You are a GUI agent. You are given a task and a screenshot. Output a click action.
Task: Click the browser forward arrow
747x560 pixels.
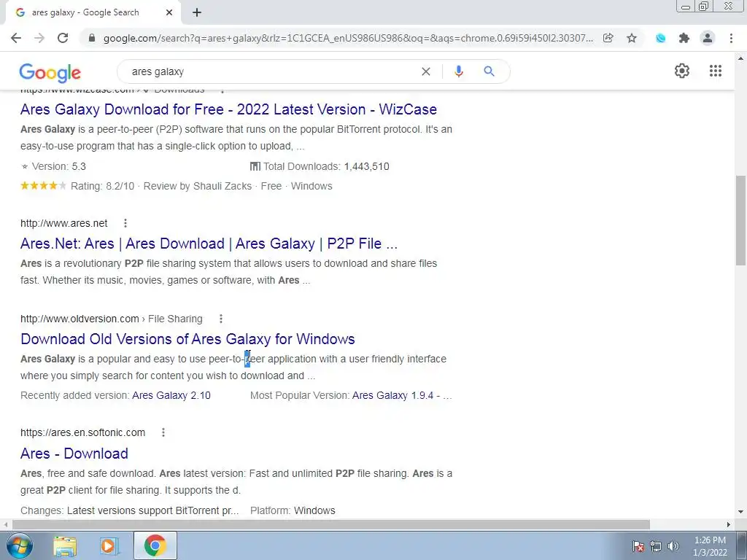coord(39,38)
